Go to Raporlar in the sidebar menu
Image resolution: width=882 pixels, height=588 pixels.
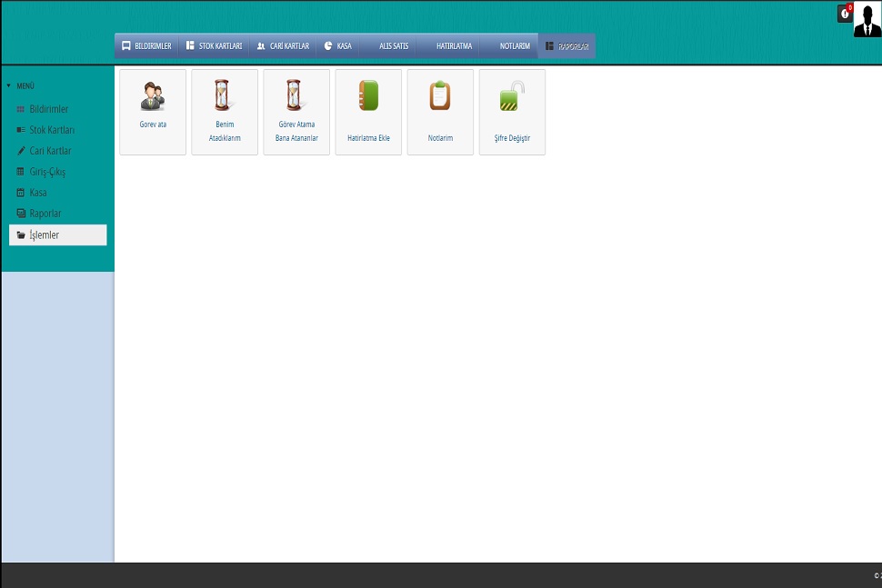point(45,214)
